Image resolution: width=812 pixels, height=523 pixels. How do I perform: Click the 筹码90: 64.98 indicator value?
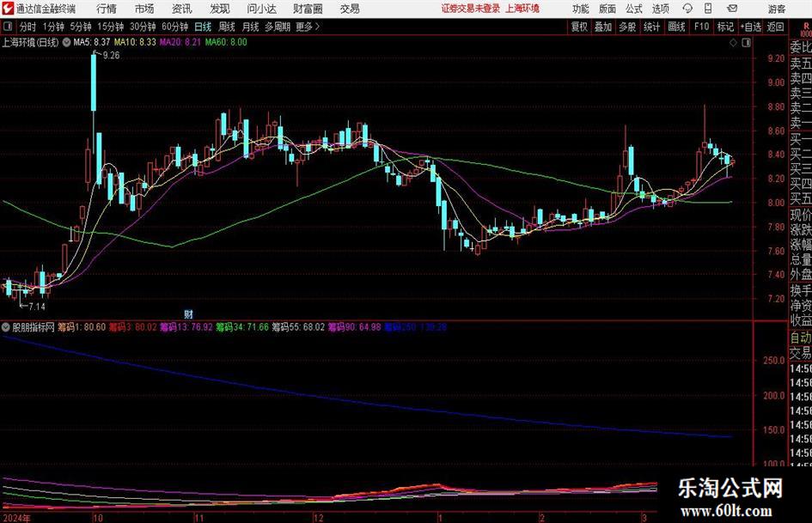point(355,327)
